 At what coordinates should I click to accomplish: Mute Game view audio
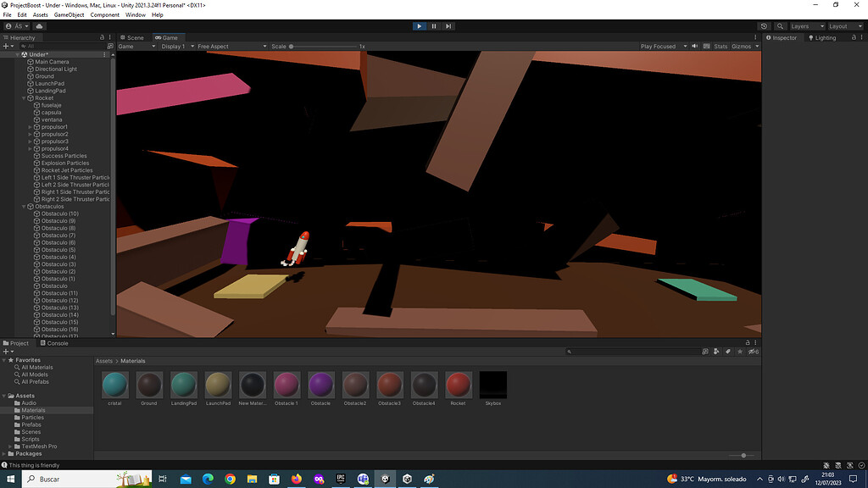696,47
